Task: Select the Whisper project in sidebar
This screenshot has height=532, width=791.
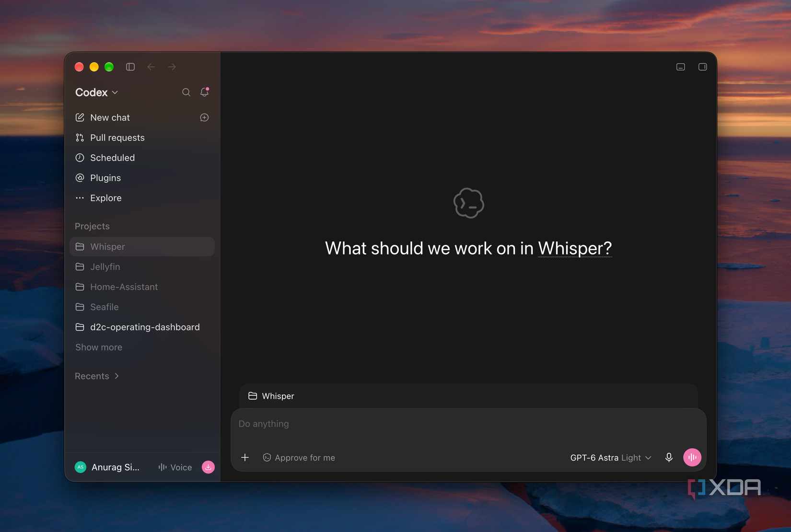Action: coord(142,246)
